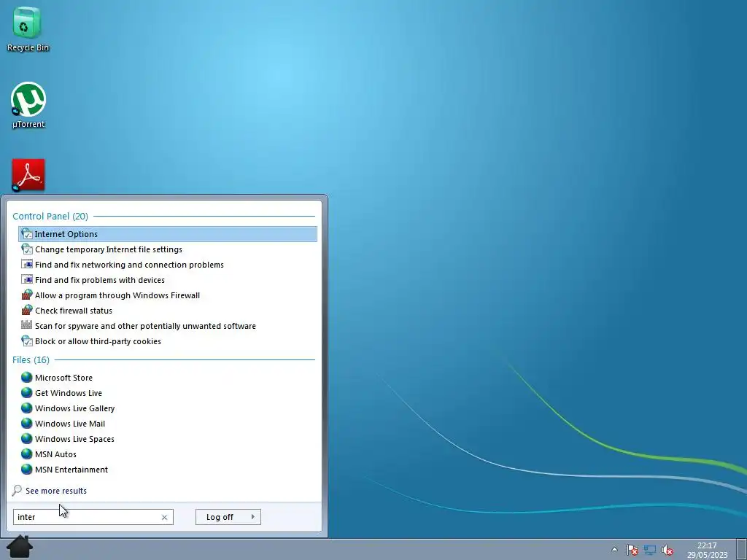The height and width of the screenshot is (560, 747).
Task: Open the Log off options arrow
Action: pyautogui.click(x=252, y=517)
